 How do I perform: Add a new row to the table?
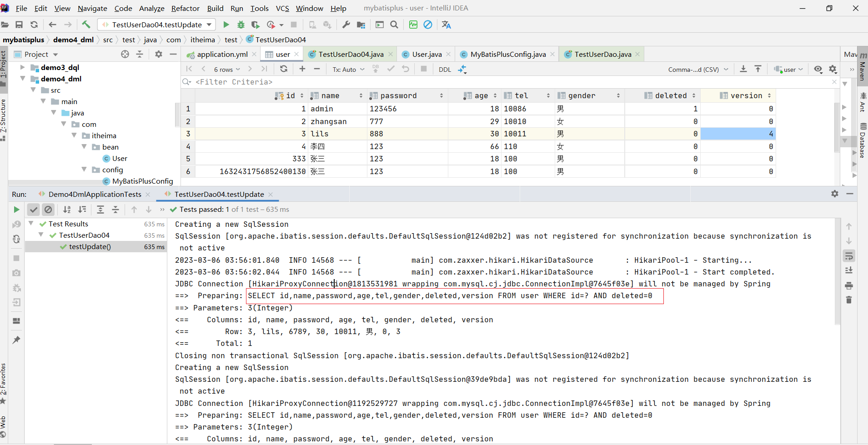tap(302, 69)
